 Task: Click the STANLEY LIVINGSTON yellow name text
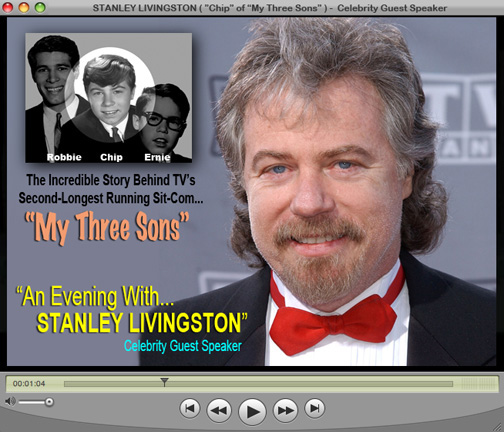coord(142,322)
